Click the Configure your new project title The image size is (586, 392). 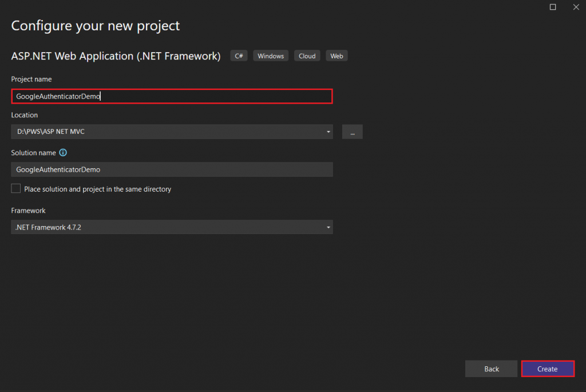click(x=95, y=26)
